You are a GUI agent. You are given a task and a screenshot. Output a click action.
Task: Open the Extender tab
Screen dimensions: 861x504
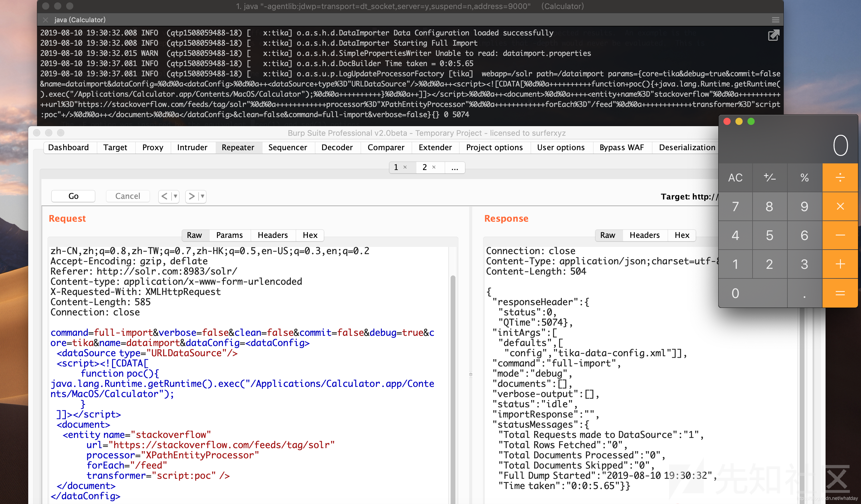pyautogui.click(x=435, y=147)
